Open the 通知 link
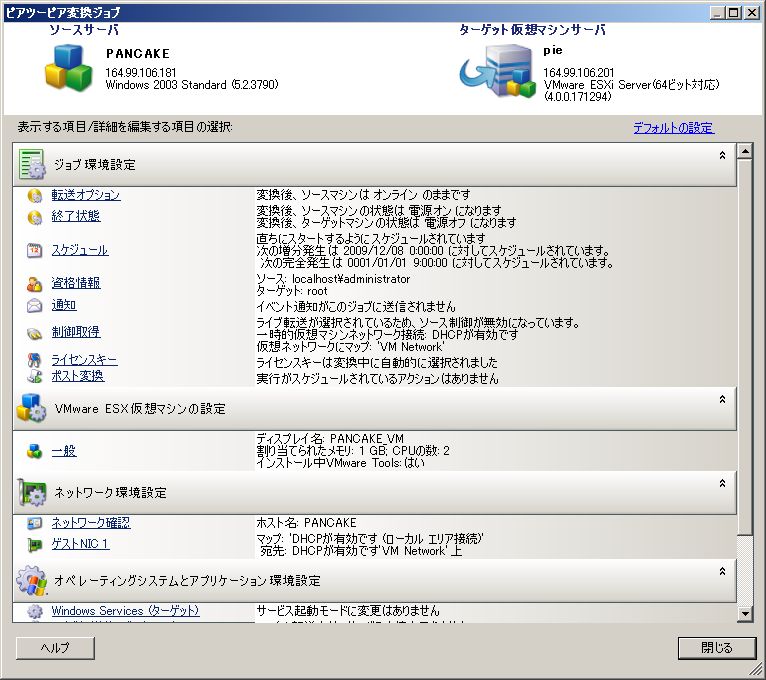This screenshot has width=766, height=680. 64,305
